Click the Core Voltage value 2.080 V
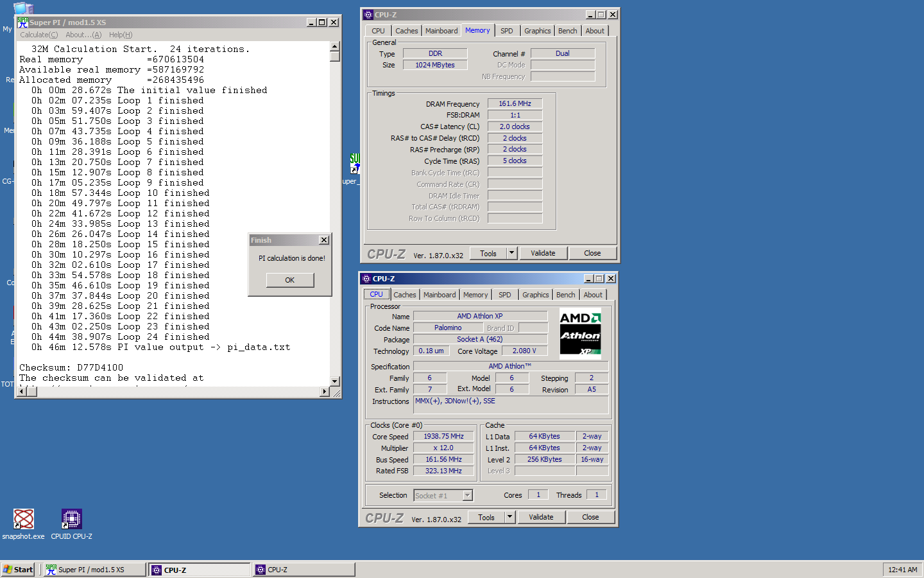This screenshot has height=578, width=924. click(x=524, y=351)
